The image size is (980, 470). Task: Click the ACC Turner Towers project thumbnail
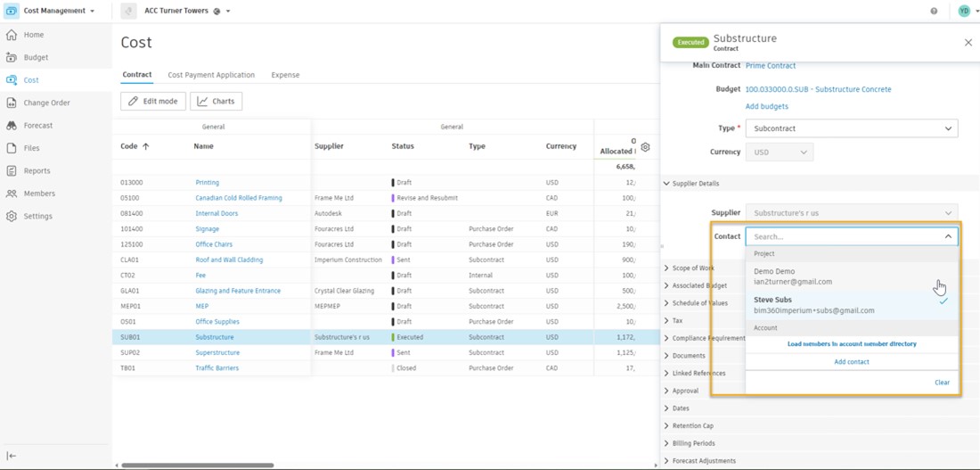point(129,11)
